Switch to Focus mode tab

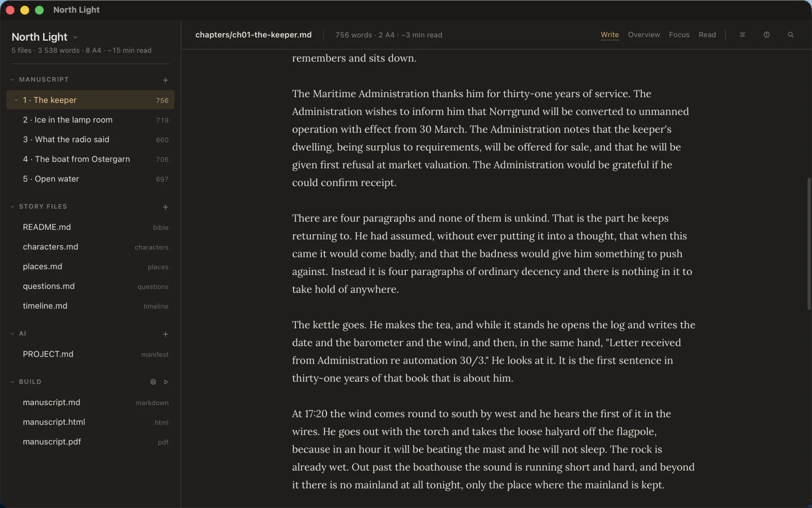point(679,35)
